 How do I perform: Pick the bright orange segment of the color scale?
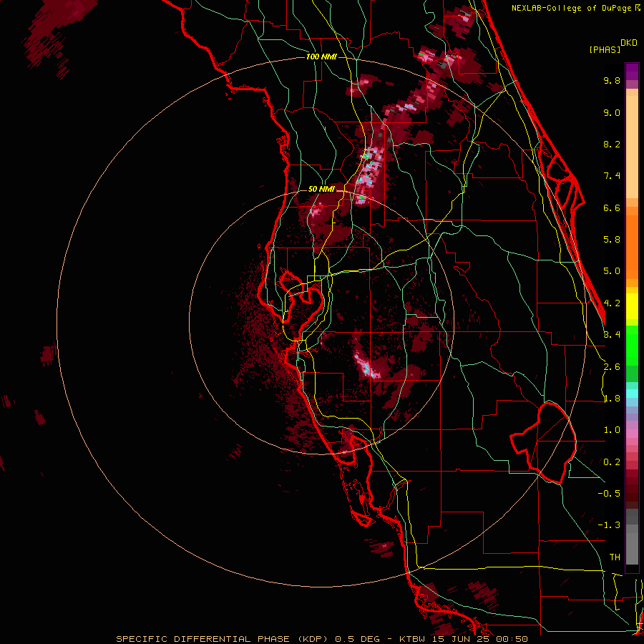[x=632, y=246]
